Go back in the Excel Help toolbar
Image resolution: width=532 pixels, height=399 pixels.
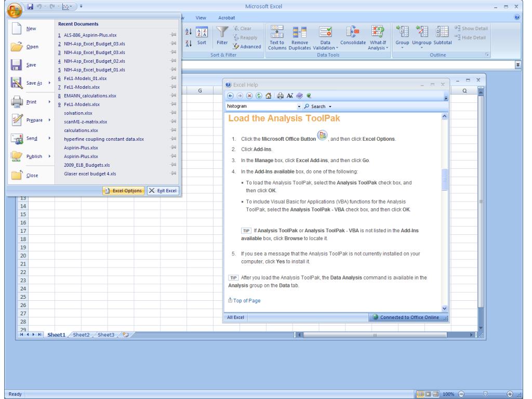click(x=230, y=96)
